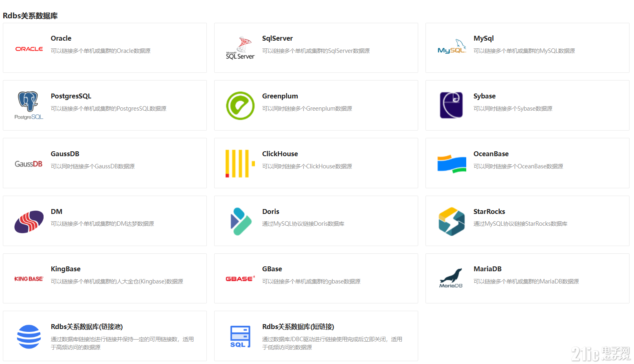Click description 可以链接多个单机或集群的MySQL数据源
Image resolution: width=634 pixels, height=364 pixels.
coord(524,51)
